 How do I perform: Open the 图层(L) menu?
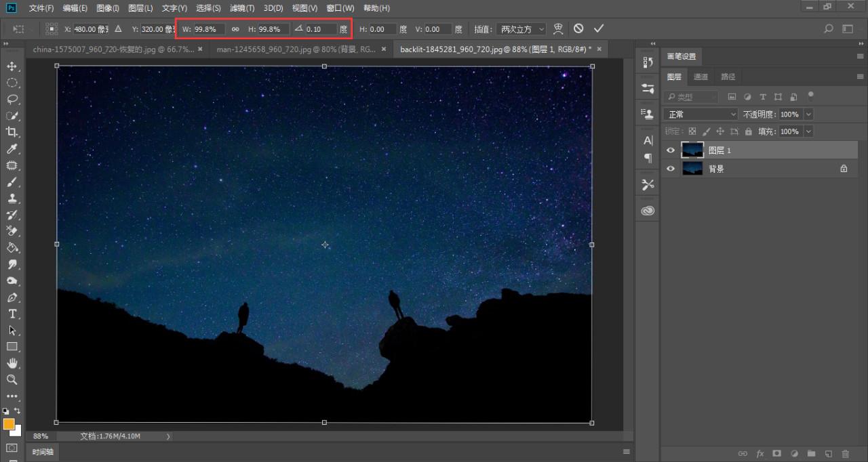pos(140,8)
